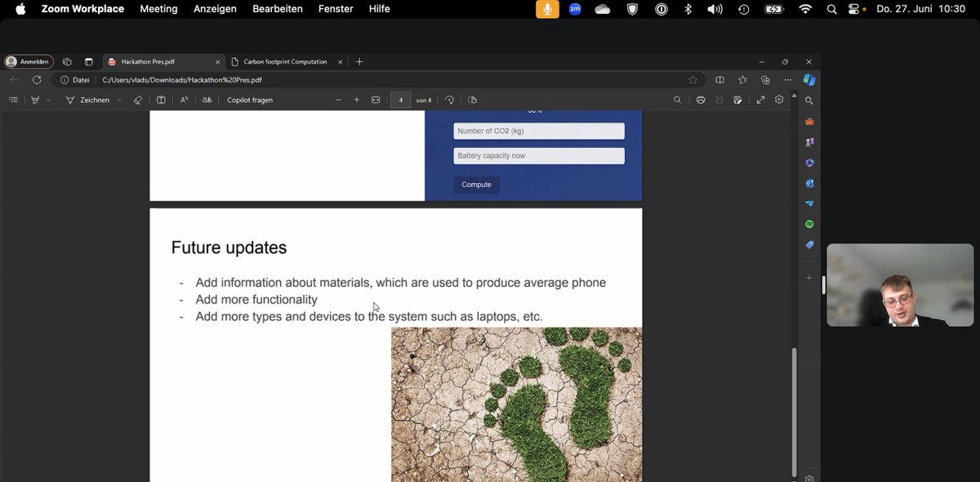Open the Anzeigen menu
Screen dimensions: 980x482
pyautogui.click(x=215, y=9)
